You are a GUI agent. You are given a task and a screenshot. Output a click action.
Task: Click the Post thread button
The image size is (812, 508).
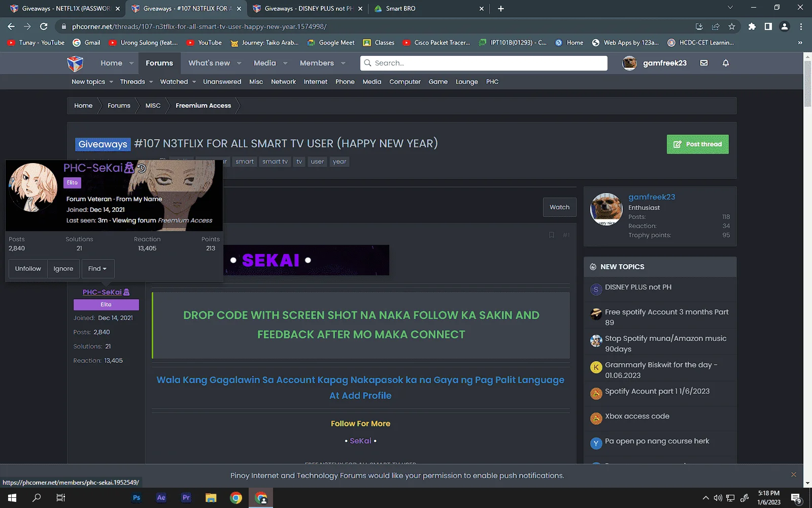[698, 144]
